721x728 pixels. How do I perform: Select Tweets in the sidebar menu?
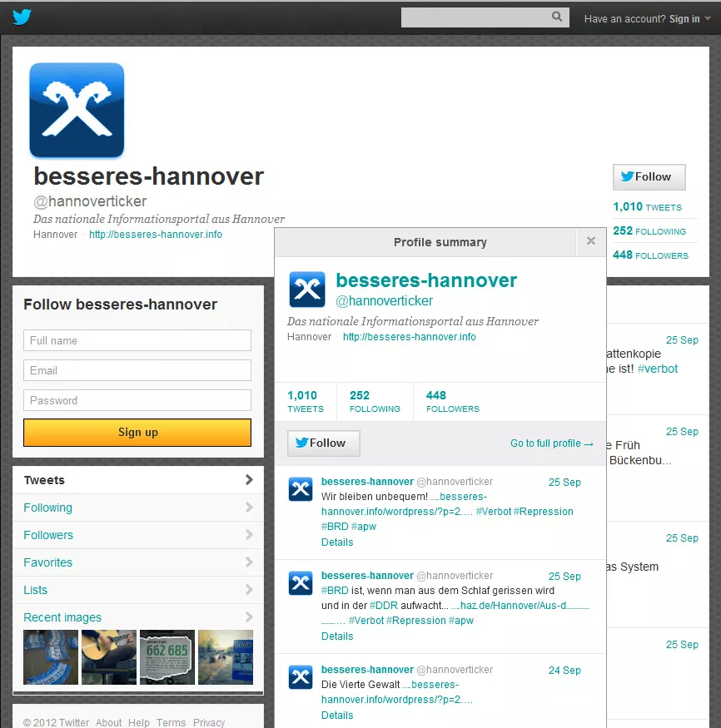point(138,480)
